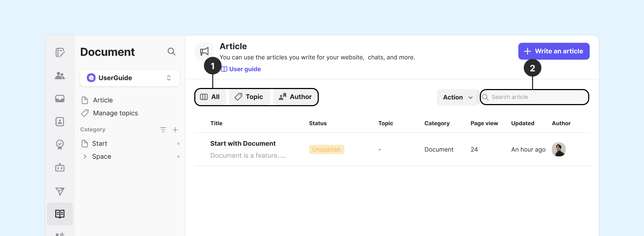The height and width of the screenshot is (236, 644).
Task: Click the Unpublish status badge
Action: 327,149
